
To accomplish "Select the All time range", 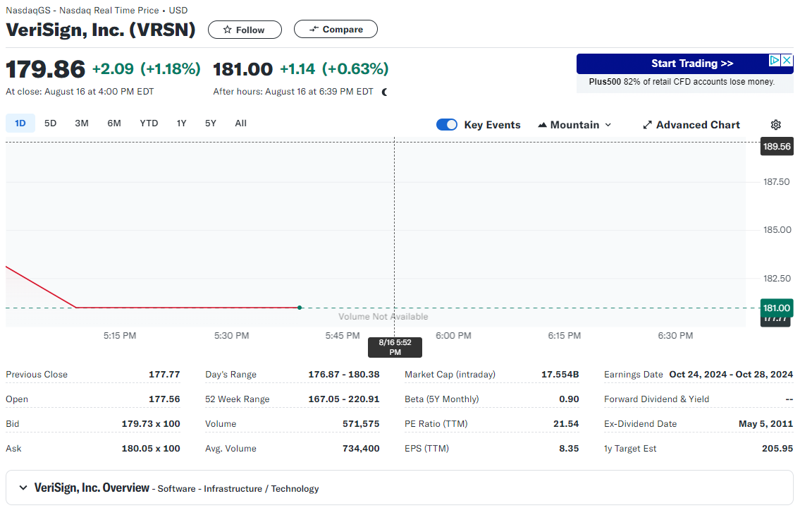I will pyautogui.click(x=240, y=123).
